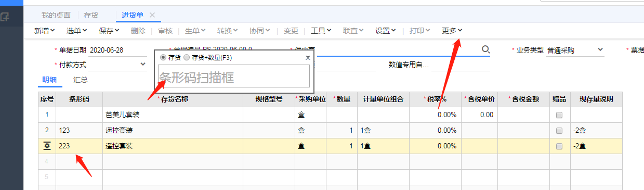Image resolution: width=644 pixels, height=190 pixels.
Task: Switch to the 汇总 tab
Action: [81, 80]
